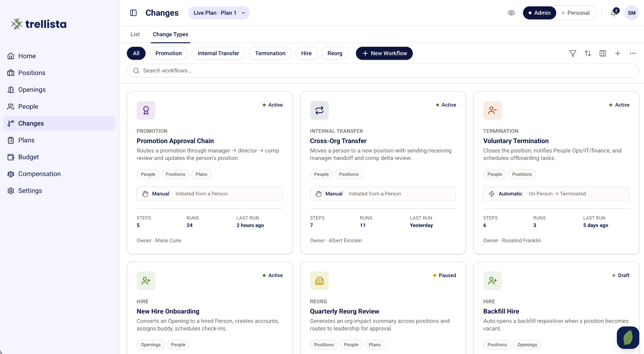This screenshot has height=354, width=644.
Task: Open Changes in sidebar
Action: pos(59,123)
